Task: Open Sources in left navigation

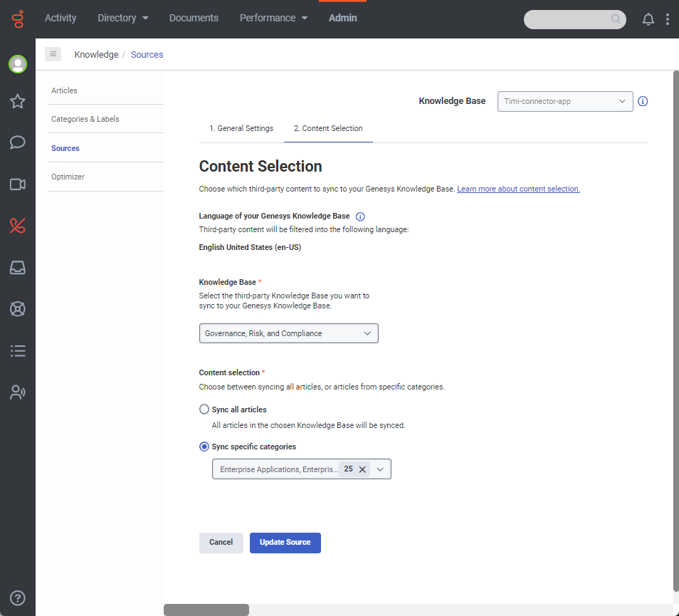Action: [65, 148]
